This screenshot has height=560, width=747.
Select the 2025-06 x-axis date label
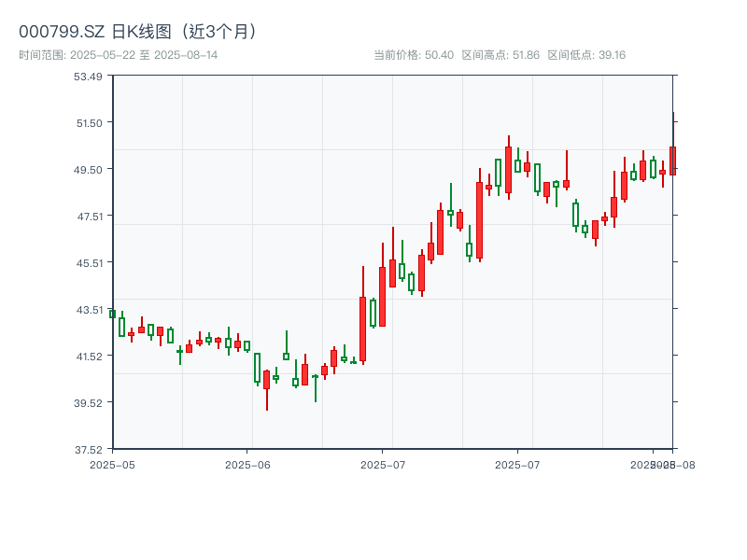point(247,464)
